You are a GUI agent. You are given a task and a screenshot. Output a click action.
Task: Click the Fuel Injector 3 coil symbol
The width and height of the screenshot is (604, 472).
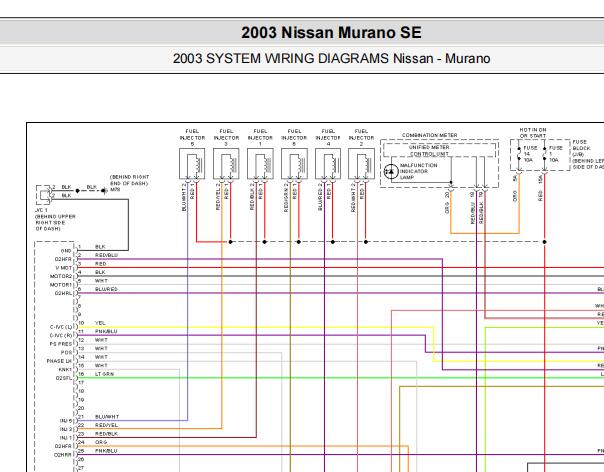[x=226, y=164]
